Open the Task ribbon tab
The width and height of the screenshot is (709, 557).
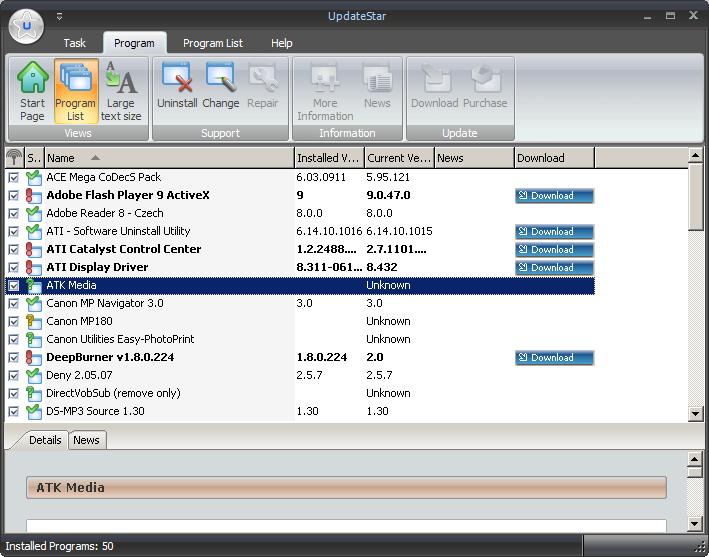(75, 43)
